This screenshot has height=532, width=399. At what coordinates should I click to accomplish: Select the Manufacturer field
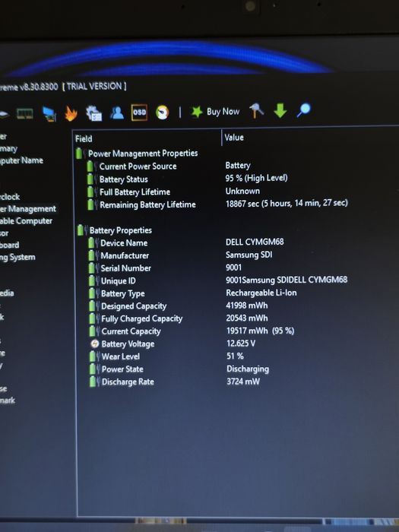coord(125,255)
